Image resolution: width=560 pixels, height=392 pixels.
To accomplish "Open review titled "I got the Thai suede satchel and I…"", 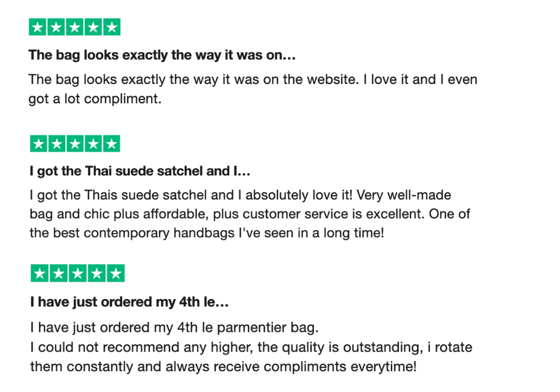I will pyautogui.click(x=139, y=171).
